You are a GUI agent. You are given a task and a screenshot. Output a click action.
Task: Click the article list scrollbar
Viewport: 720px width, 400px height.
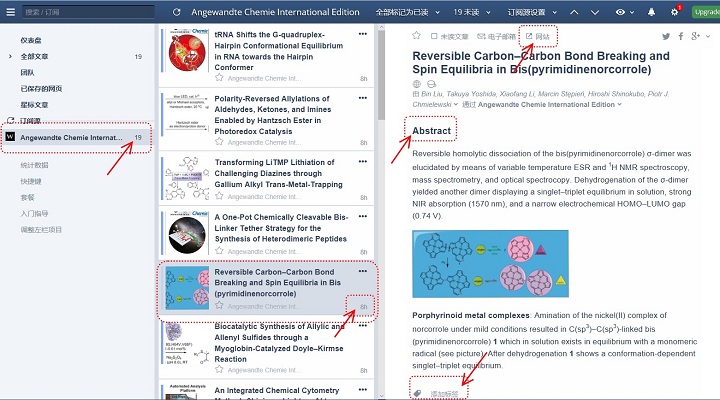(381, 76)
